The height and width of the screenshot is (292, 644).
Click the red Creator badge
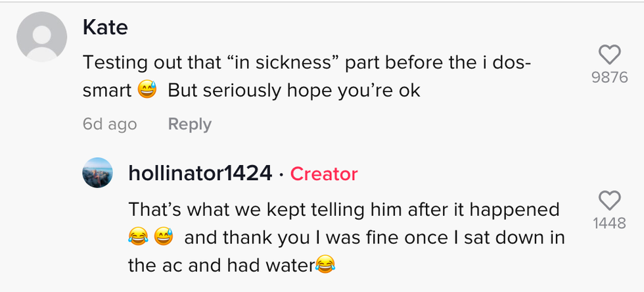click(x=324, y=174)
